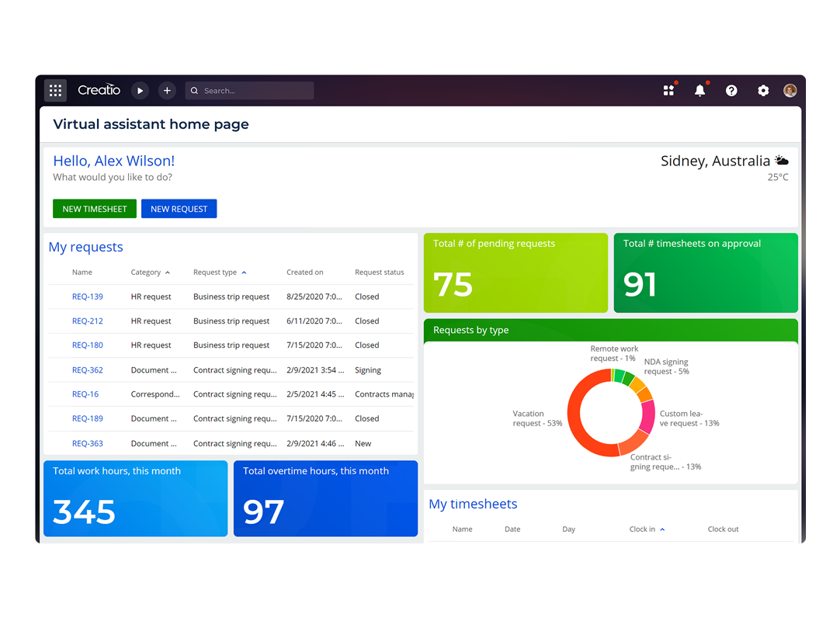Open the help question mark icon

pos(731,90)
